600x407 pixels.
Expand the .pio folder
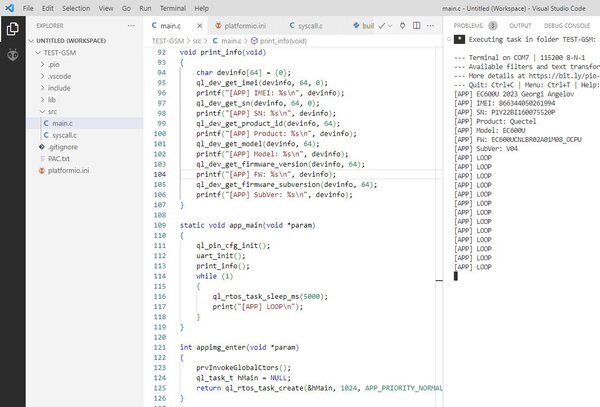(x=42, y=65)
